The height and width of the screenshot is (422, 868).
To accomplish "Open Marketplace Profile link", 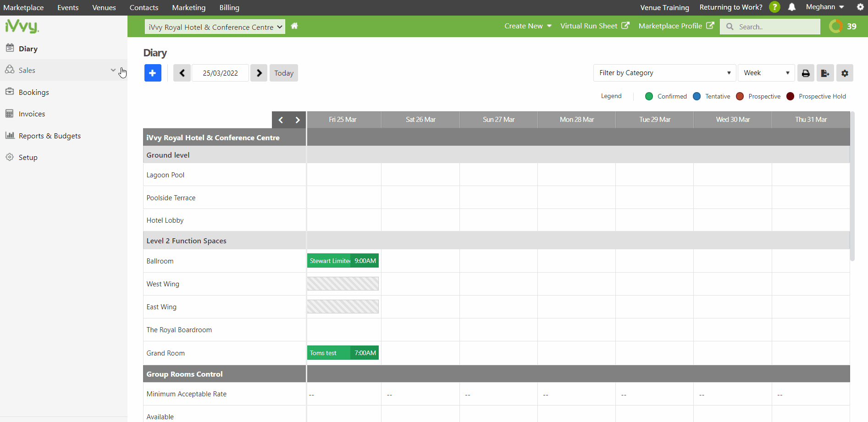I will (670, 26).
